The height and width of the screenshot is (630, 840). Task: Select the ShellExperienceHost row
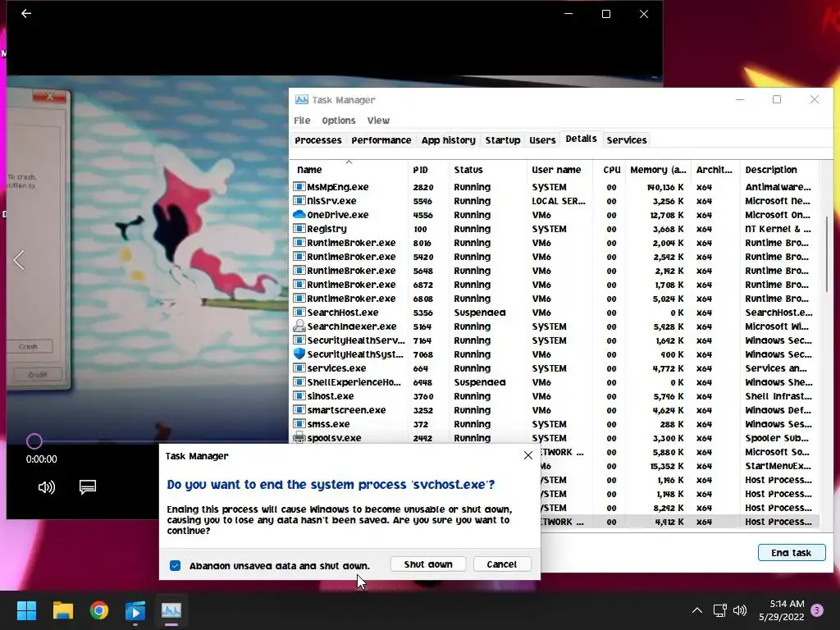tap(554, 382)
